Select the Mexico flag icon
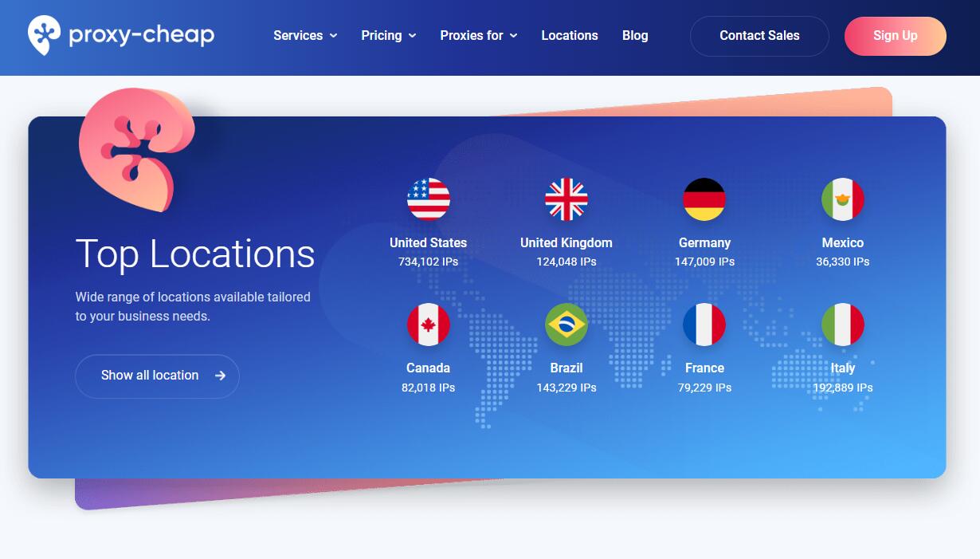 click(x=842, y=199)
